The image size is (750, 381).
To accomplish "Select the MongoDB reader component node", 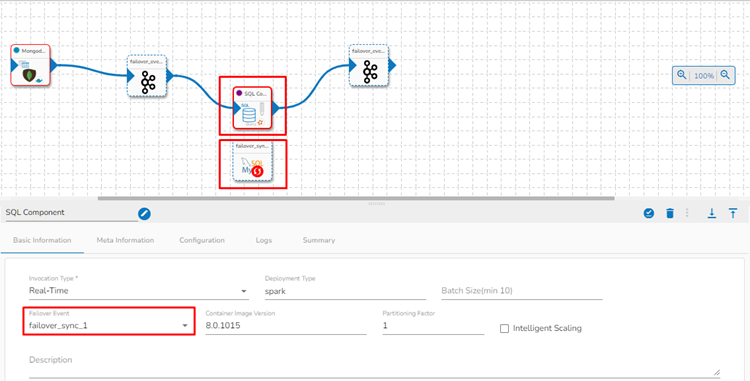I will [31, 65].
